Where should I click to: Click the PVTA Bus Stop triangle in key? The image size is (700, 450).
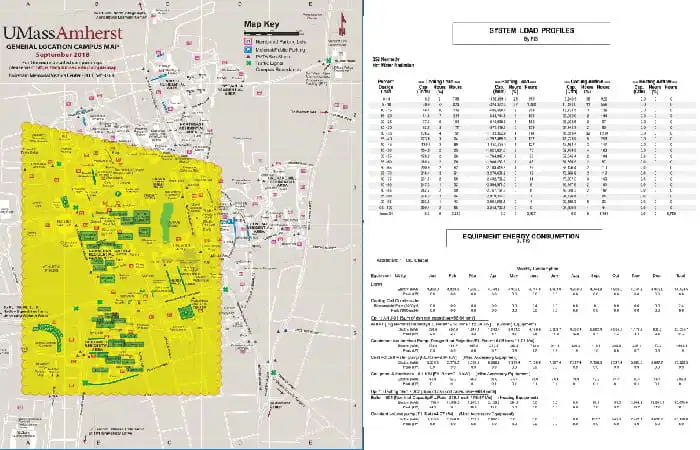pyautogui.click(x=247, y=57)
